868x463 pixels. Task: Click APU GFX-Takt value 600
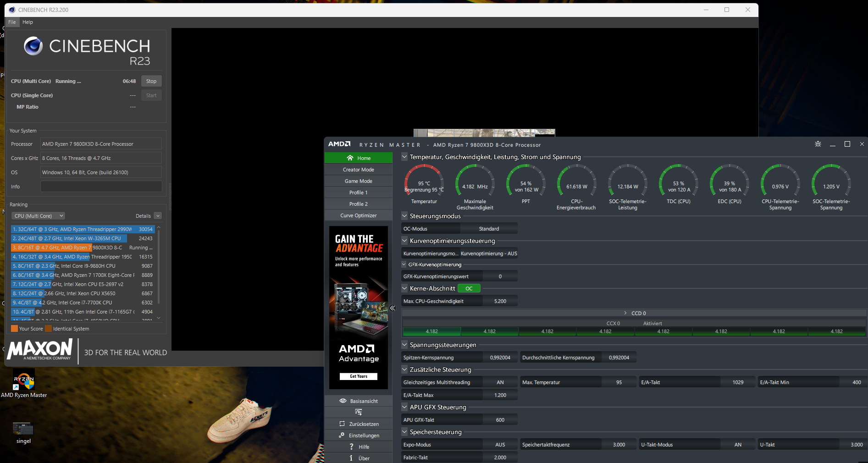500,420
